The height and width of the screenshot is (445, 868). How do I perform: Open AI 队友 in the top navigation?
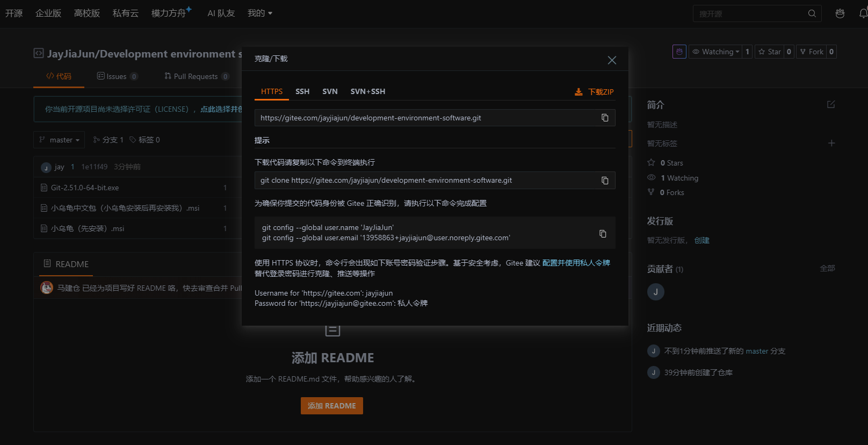(221, 13)
